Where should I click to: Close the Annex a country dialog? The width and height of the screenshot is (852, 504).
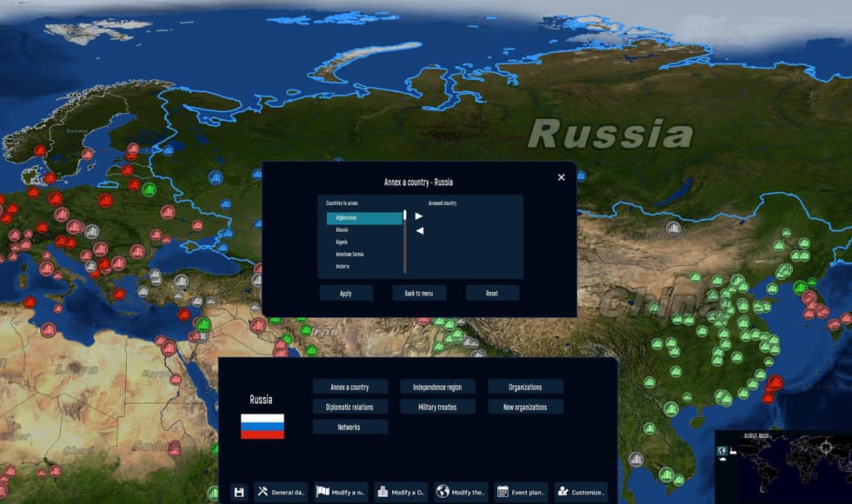(x=562, y=177)
